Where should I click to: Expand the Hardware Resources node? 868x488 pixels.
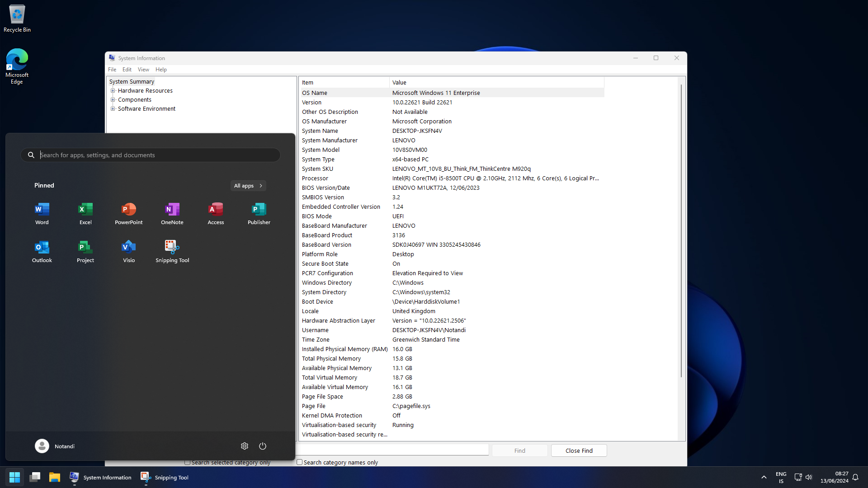[x=113, y=90]
